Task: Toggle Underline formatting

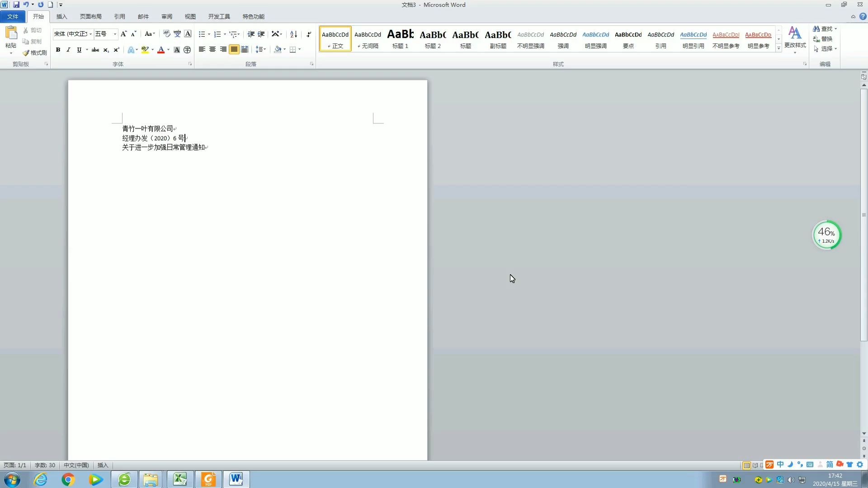Action: tap(79, 50)
